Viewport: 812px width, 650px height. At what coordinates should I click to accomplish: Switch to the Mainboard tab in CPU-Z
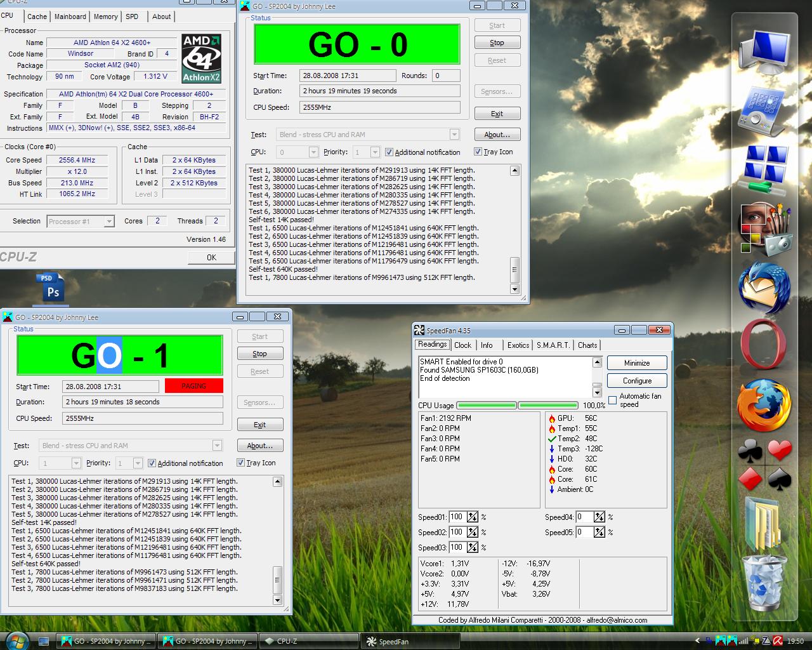tap(70, 17)
